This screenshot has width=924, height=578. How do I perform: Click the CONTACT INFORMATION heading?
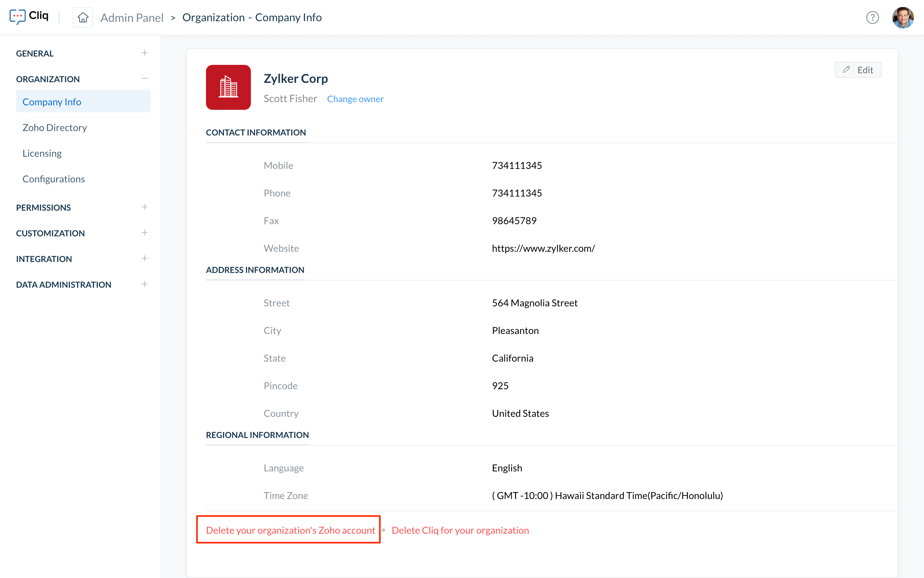pyautogui.click(x=256, y=132)
